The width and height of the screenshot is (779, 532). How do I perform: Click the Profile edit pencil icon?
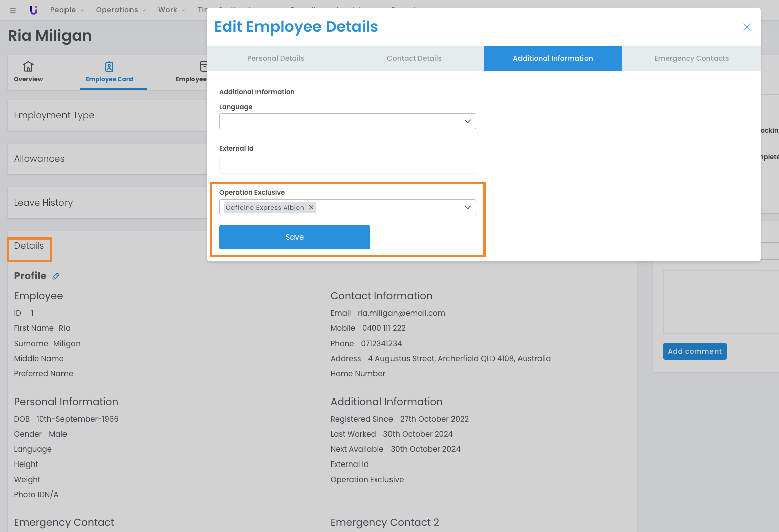(x=56, y=276)
